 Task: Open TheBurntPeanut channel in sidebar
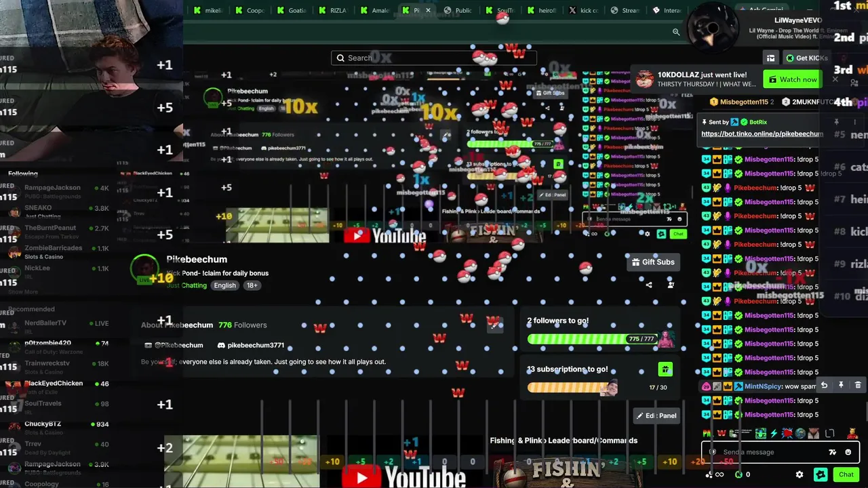click(58, 232)
